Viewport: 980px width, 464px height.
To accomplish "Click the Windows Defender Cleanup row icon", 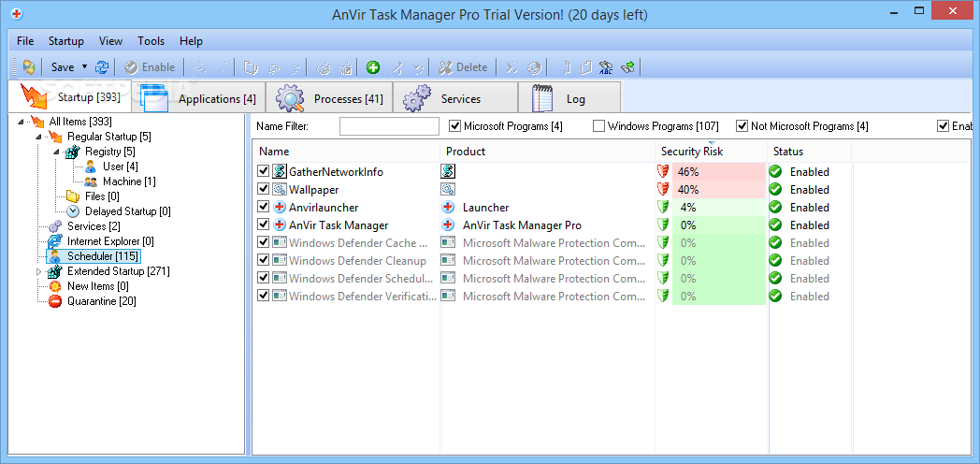I will coord(279,261).
